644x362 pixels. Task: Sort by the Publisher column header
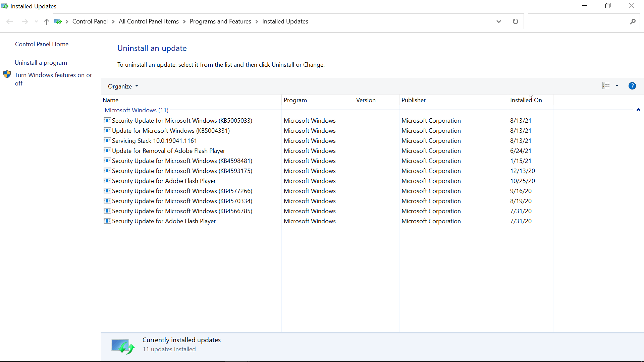point(453,100)
